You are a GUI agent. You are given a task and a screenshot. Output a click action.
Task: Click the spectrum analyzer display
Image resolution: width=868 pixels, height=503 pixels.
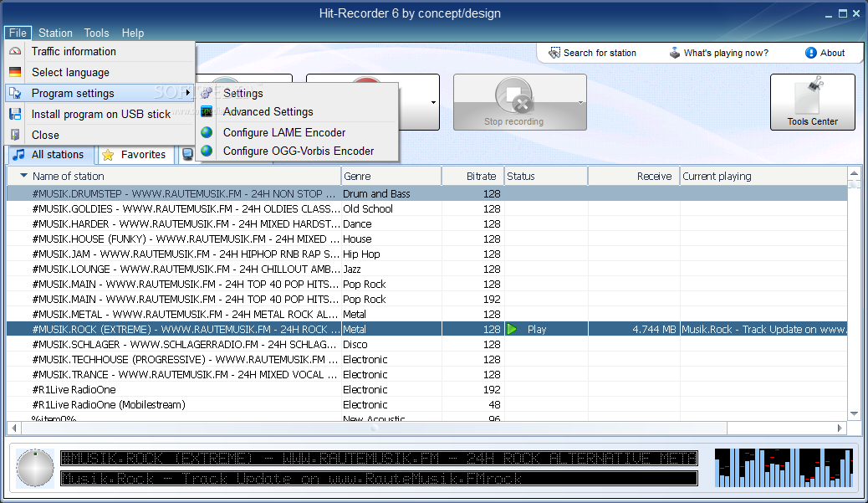pos(784,468)
